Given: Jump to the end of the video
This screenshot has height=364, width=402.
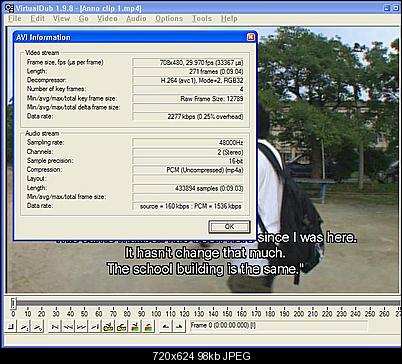Looking at the screenshot, I should point(94,326).
